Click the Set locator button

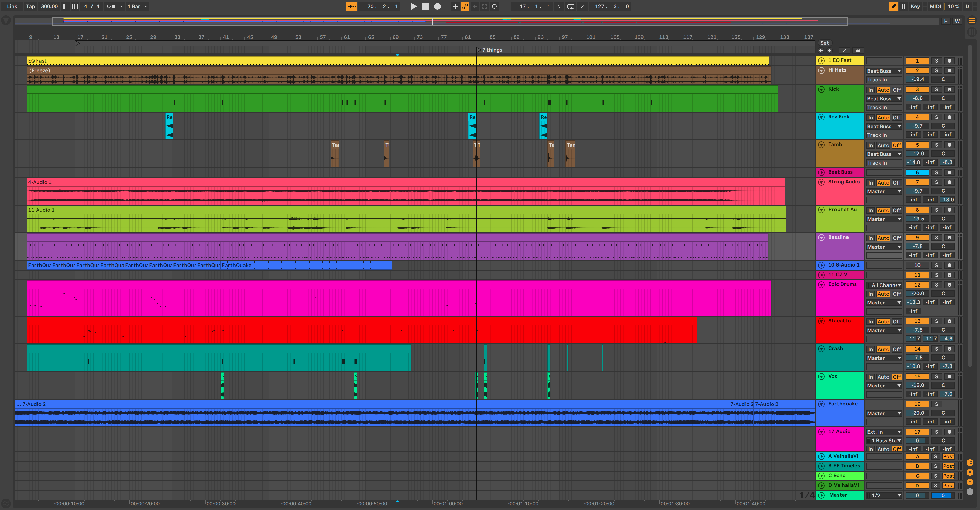[x=824, y=43]
